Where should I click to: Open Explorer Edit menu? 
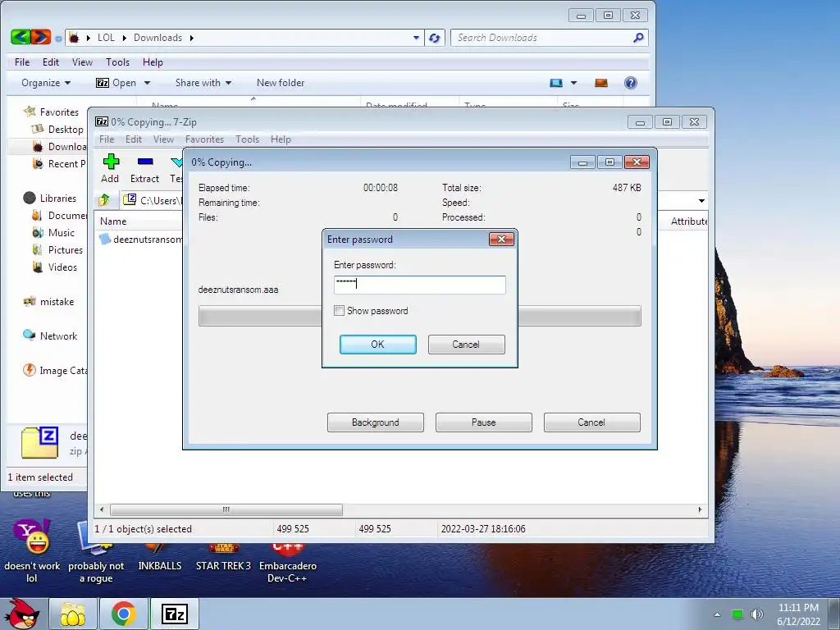[x=51, y=62]
